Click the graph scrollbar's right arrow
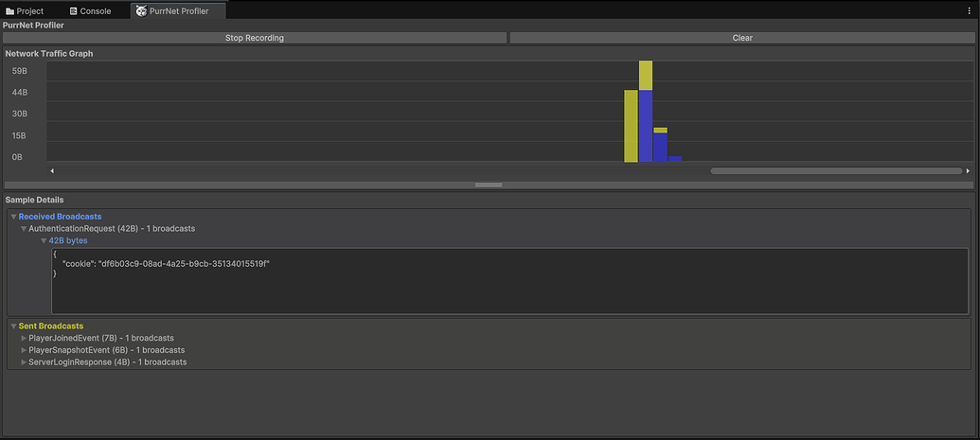980x440 pixels. pyautogui.click(x=967, y=171)
